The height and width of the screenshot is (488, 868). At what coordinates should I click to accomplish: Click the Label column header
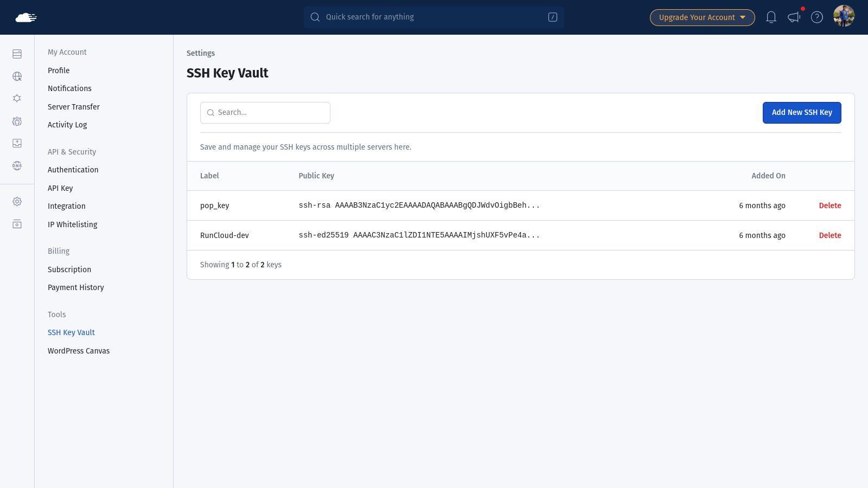point(209,176)
